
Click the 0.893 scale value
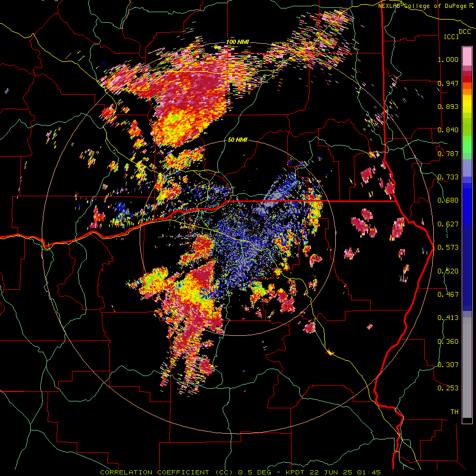click(x=448, y=106)
